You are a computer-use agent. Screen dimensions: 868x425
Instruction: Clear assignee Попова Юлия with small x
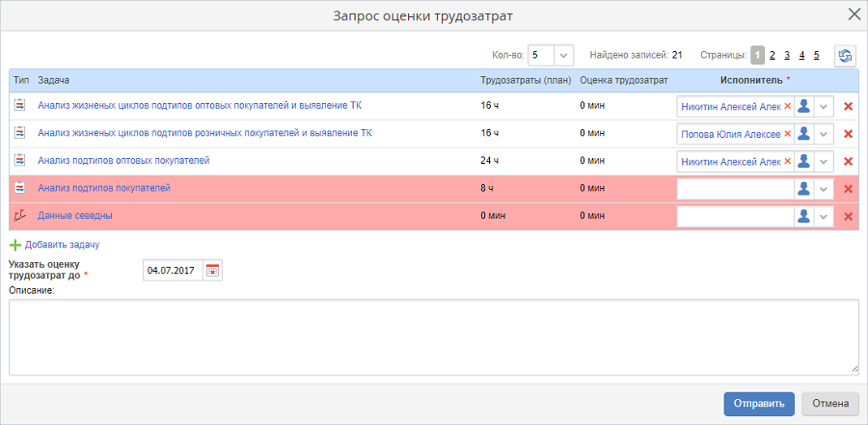pyautogui.click(x=788, y=134)
